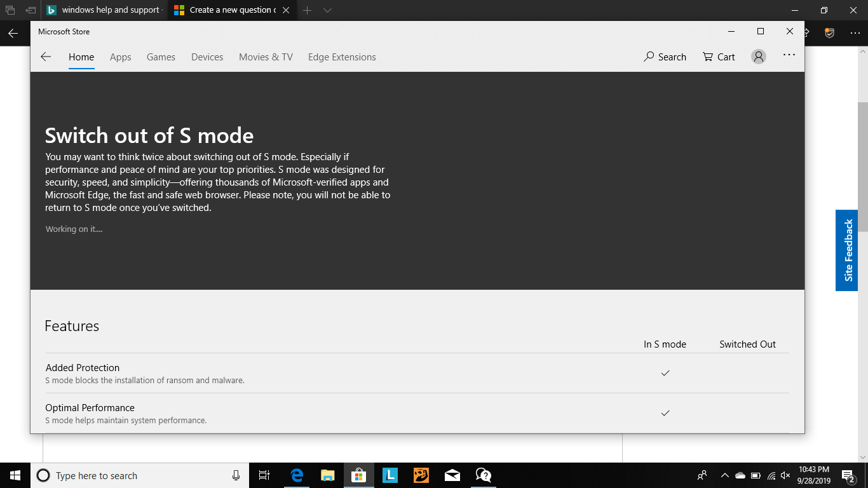
Task: Open Edge Settings and more ellipsis
Action: [x=855, y=33]
